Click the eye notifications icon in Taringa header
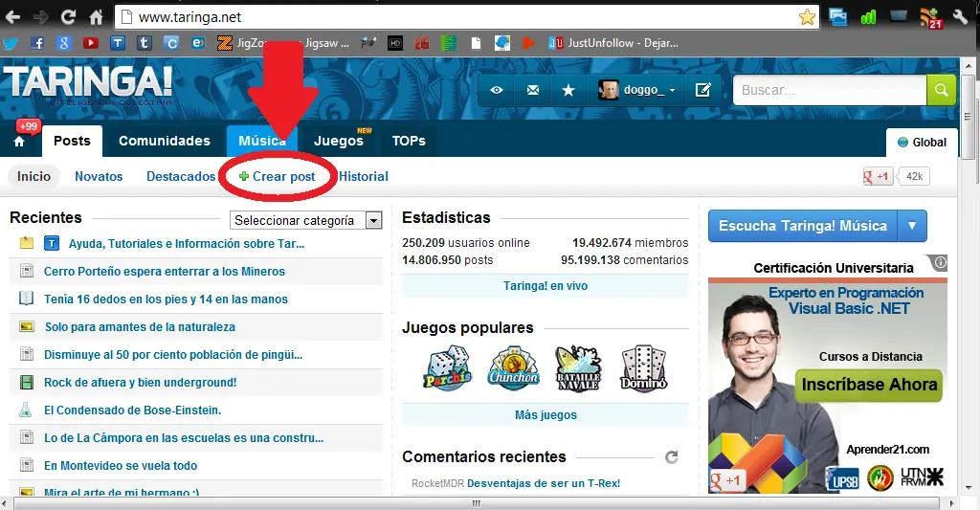 pyautogui.click(x=497, y=90)
